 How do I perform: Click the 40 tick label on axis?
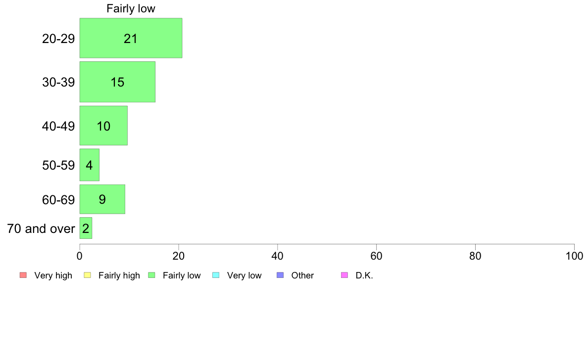click(x=278, y=256)
